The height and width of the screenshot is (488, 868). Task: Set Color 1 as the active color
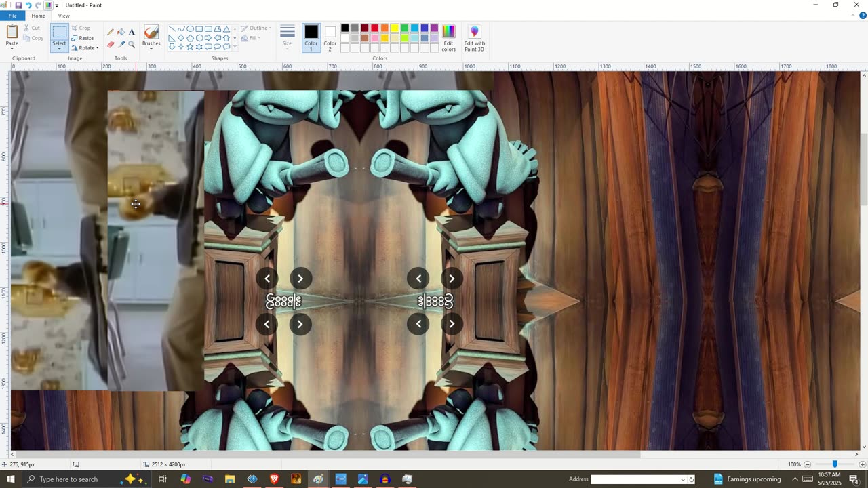311,38
